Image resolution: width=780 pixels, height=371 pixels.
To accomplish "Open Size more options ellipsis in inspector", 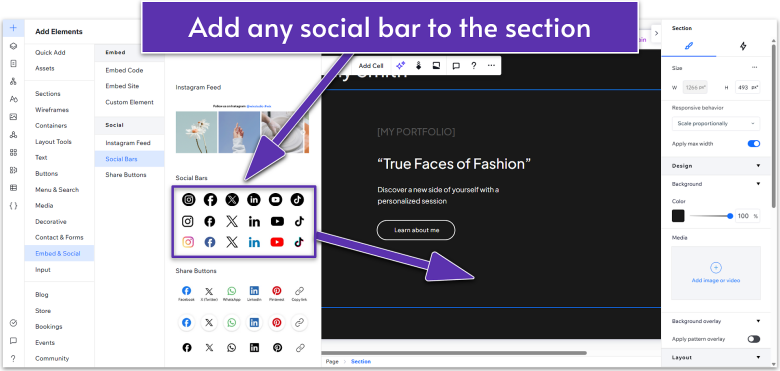I will tap(754, 68).
